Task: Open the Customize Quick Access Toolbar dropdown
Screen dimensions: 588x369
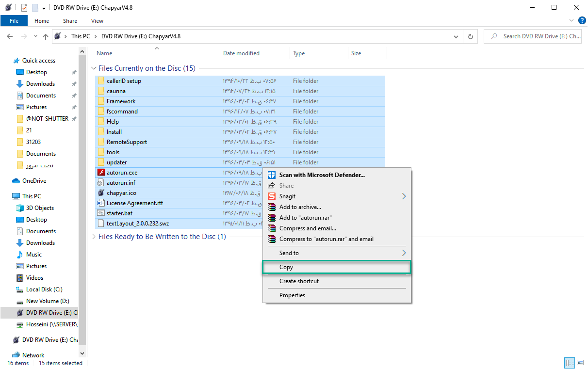Action: point(44,8)
